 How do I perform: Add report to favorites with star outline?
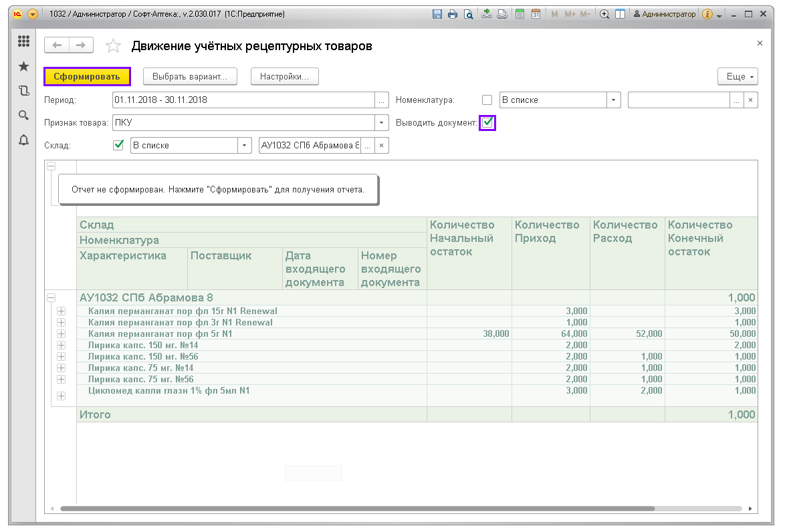coord(114,45)
